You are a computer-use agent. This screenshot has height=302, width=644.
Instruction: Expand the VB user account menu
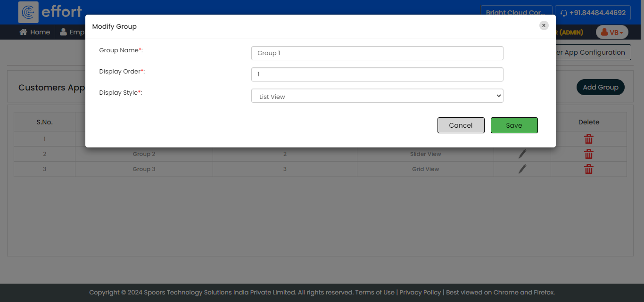(x=612, y=32)
